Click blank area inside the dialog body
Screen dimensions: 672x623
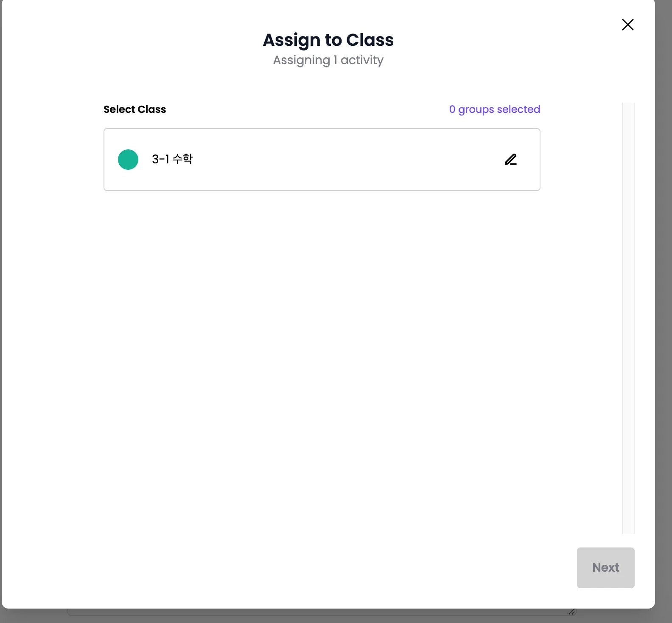pos(322,361)
